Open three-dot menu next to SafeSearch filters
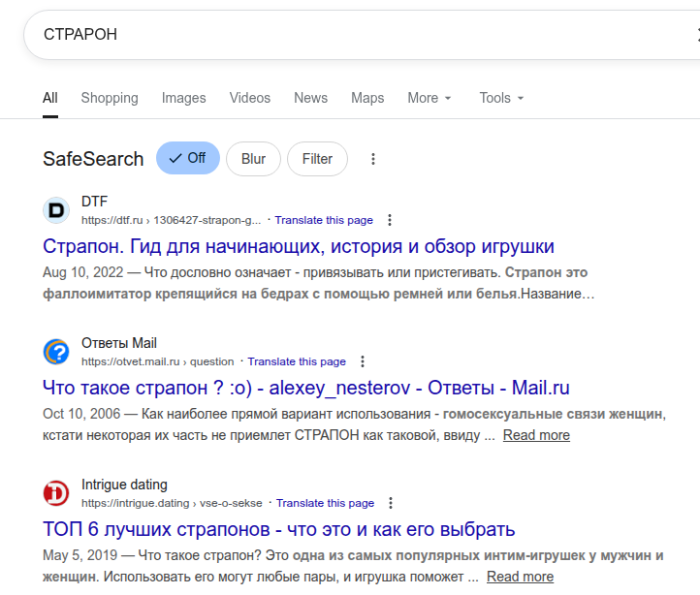700x595 pixels. [x=373, y=159]
